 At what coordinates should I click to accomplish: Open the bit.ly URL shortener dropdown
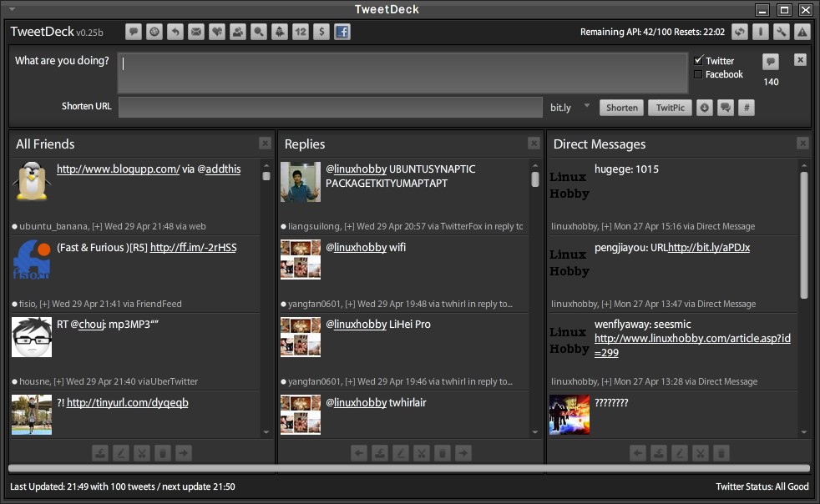tap(587, 106)
